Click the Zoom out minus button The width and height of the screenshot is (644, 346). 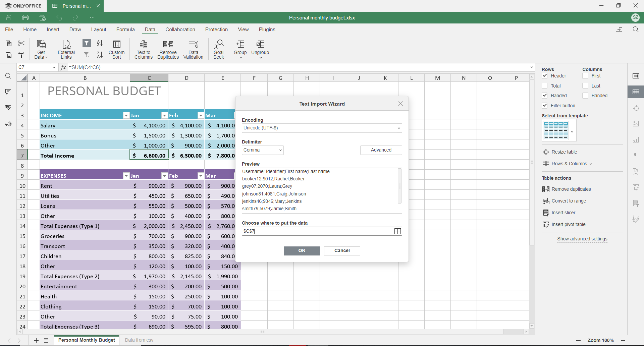click(578, 340)
